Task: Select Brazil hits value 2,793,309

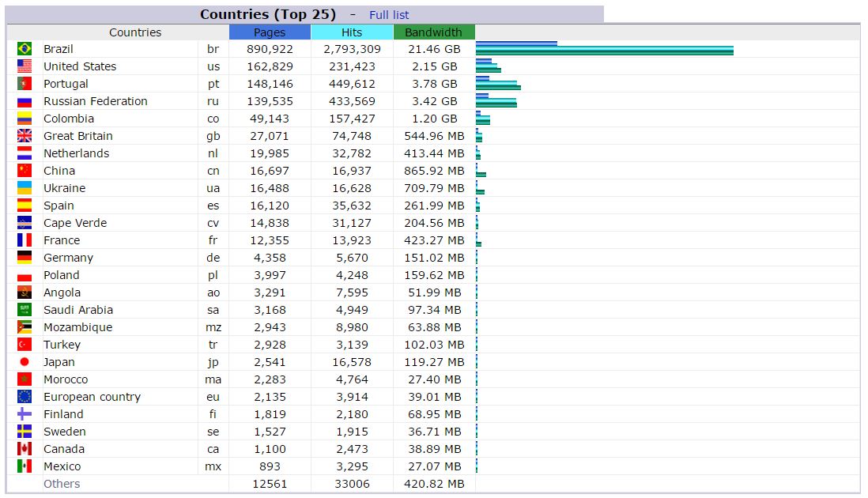Action: (x=352, y=49)
